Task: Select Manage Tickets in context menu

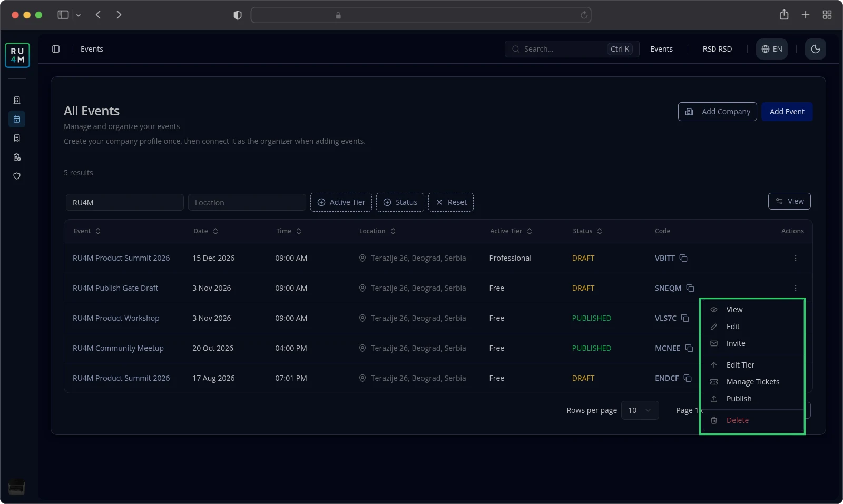Action: click(x=753, y=382)
